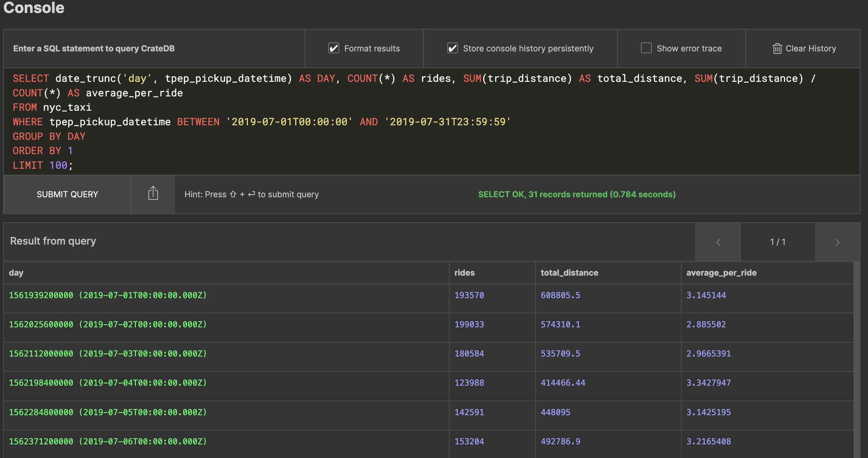Image resolution: width=868 pixels, height=458 pixels.
Task: Click the results table vertical scrollbar
Action: click(857, 359)
